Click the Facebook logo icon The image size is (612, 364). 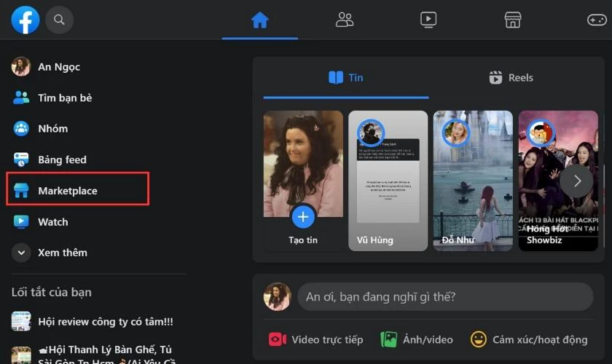[x=25, y=20]
